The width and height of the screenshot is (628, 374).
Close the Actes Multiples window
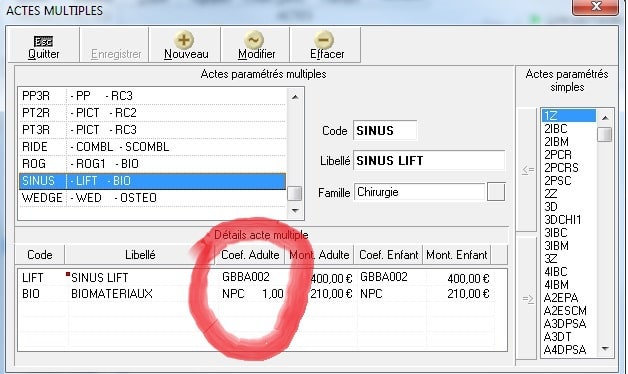coord(595,7)
